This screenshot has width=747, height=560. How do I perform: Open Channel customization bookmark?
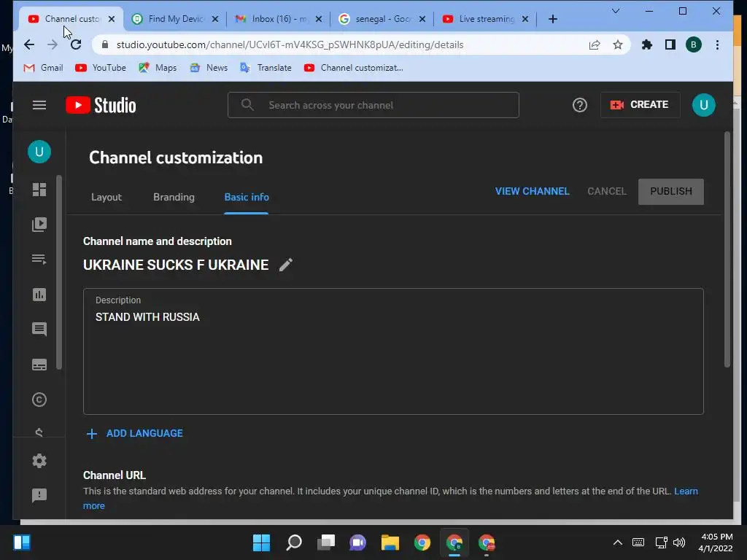coord(354,68)
